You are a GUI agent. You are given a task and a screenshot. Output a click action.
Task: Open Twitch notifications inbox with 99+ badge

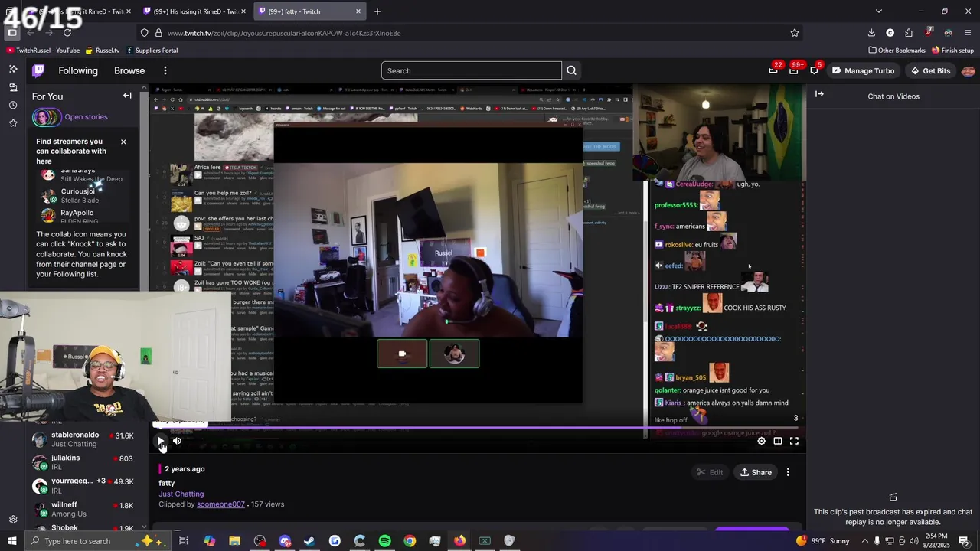(x=794, y=70)
